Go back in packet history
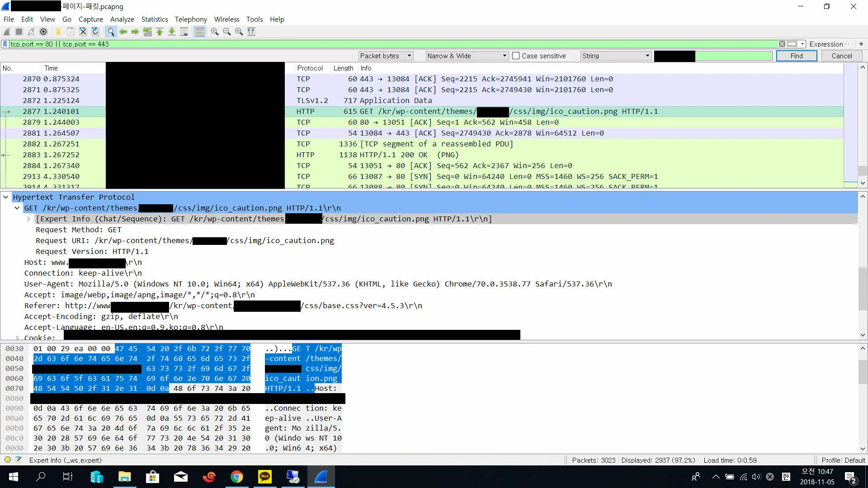The width and height of the screenshot is (868, 488). coord(123,32)
